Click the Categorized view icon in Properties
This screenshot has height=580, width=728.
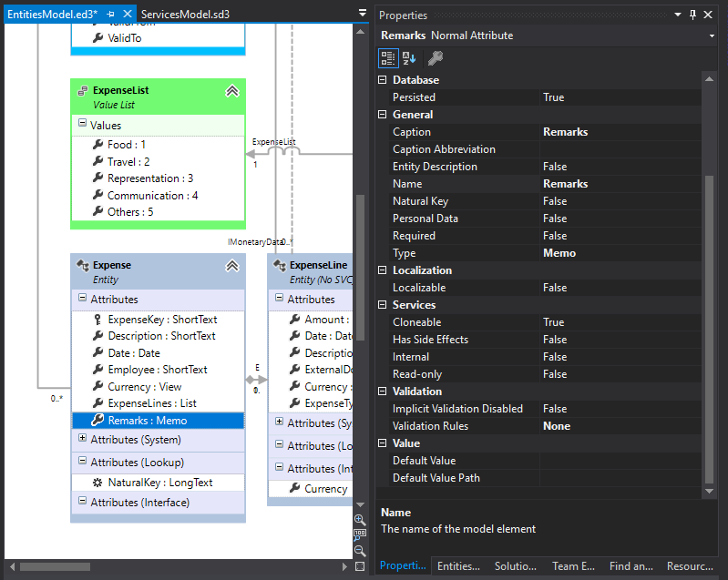pyautogui.click(x=388, y=58)
